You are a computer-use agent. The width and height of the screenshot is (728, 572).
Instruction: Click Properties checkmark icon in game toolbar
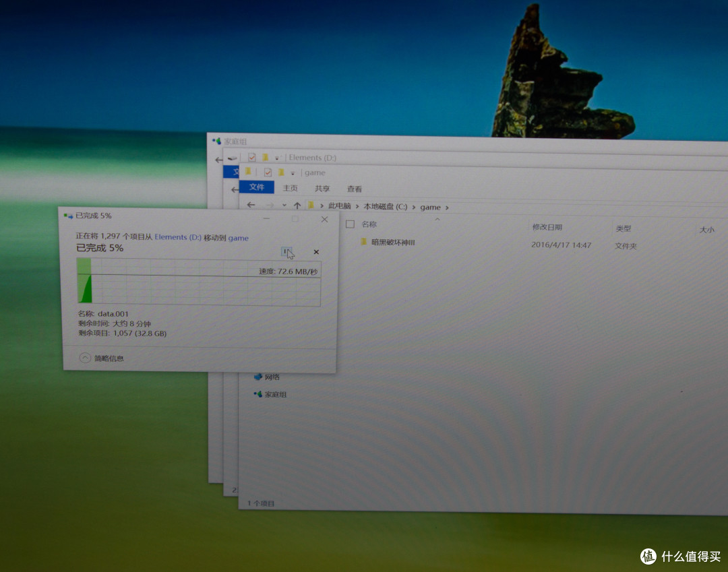point(268,172)
